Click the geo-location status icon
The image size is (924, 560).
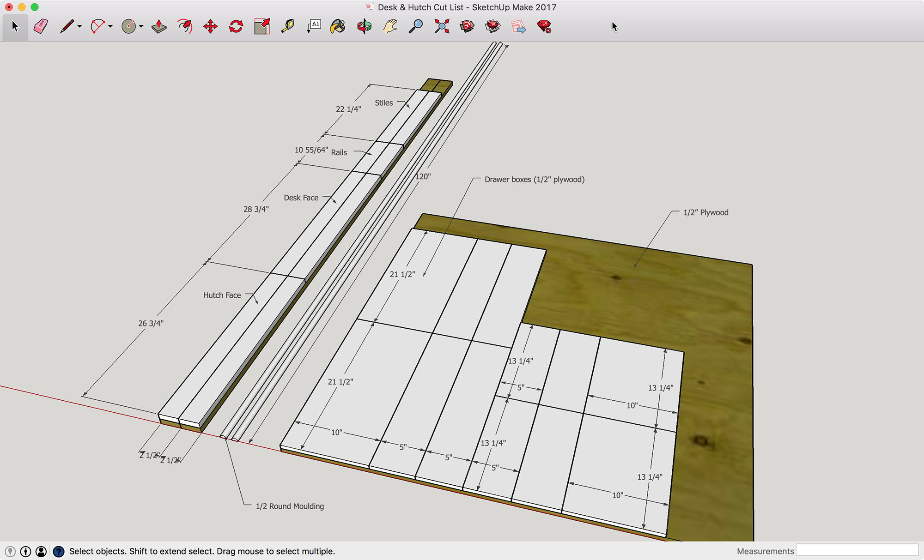pos(10,551)
